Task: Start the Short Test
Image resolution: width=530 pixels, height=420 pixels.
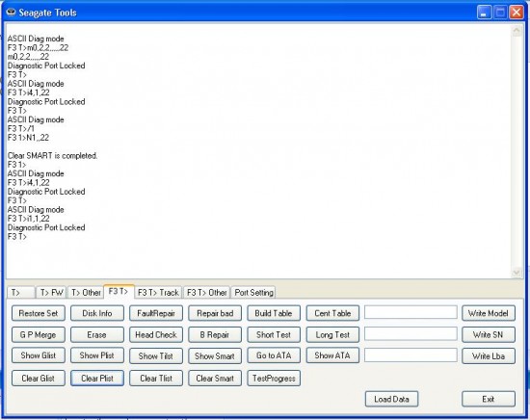Action: click(274, 335)
